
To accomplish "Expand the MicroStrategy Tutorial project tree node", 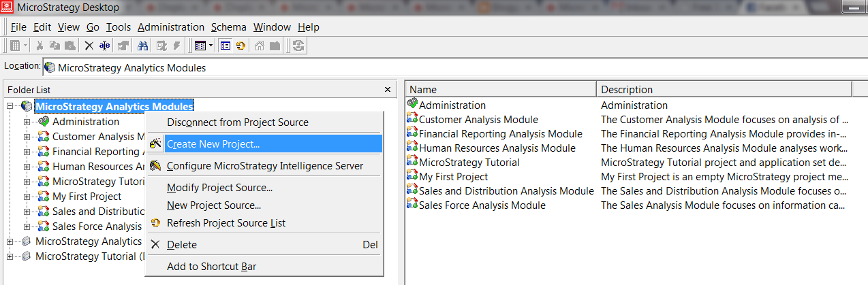I will pos(27,182).
